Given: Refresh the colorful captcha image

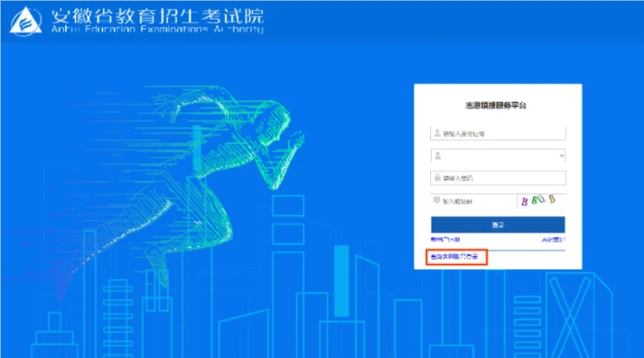Looking at the screenshot, I should coord(541,200).
